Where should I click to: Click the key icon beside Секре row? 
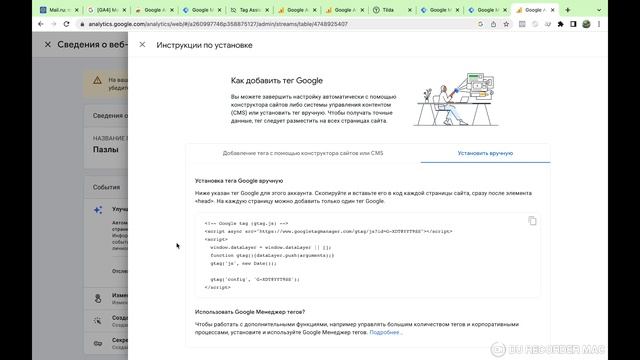tap(98, 343)
